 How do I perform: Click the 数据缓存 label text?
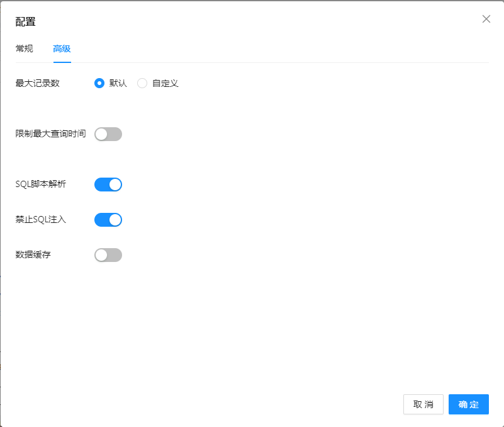coord(33,254)
